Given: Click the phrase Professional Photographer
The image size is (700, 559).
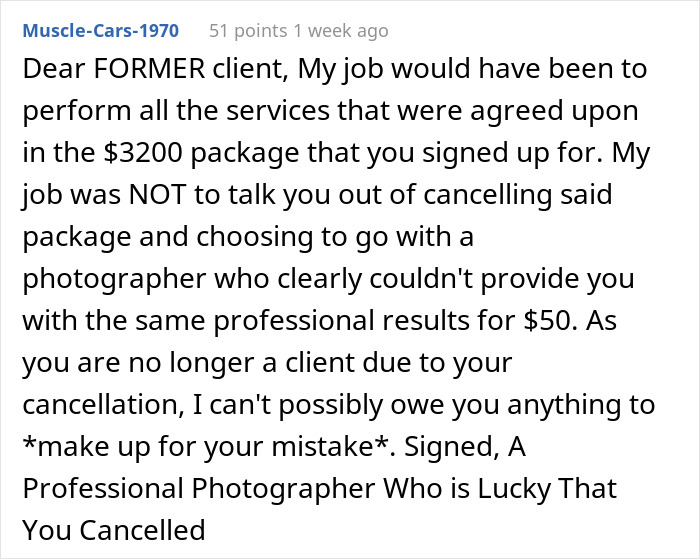Looking at the screenshot, I should [199, 489].
